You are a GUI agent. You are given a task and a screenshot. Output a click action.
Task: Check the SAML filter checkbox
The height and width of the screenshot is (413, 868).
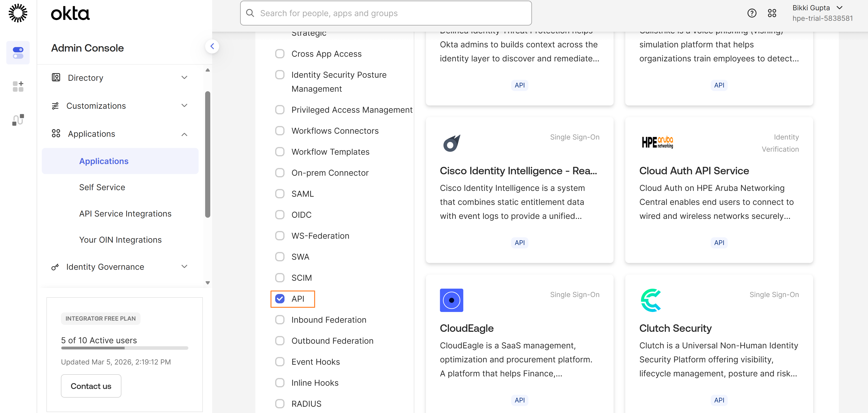point(280,194)
